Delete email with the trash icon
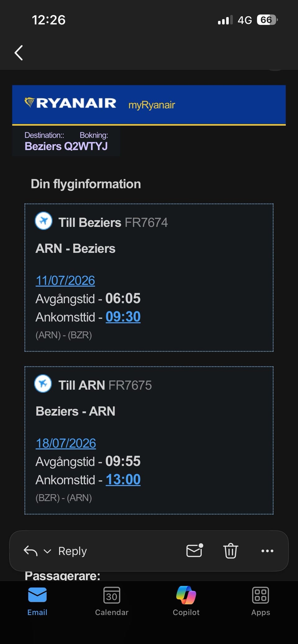Viewport: 298px width, 644px height. click(x=231, y=551)
